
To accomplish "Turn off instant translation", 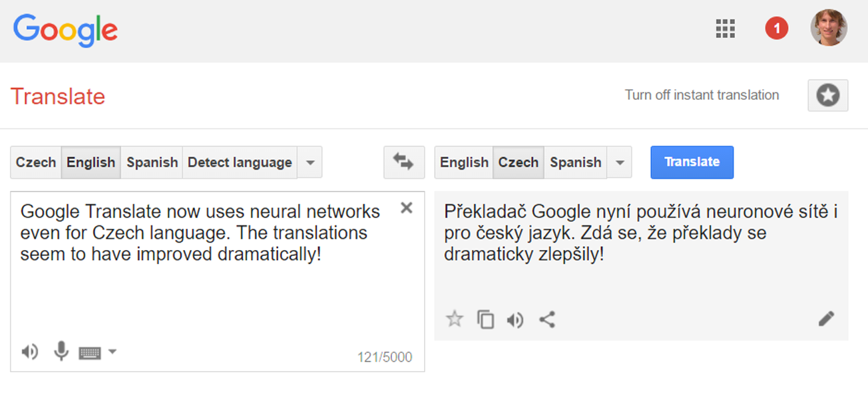I will [702, 95].
